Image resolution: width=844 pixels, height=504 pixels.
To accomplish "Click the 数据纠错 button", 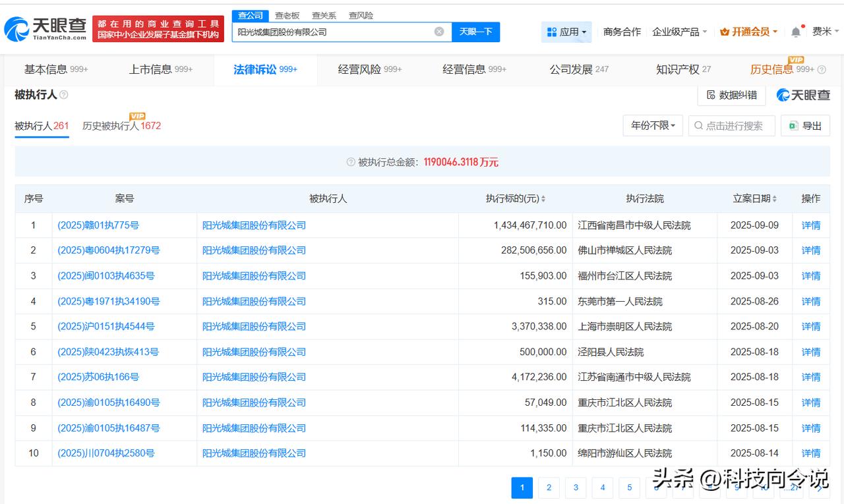I will point(731,95).
